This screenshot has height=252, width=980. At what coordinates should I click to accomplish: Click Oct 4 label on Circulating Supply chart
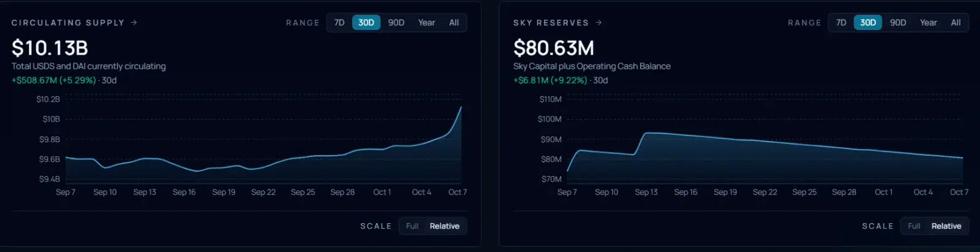[421, 192]
